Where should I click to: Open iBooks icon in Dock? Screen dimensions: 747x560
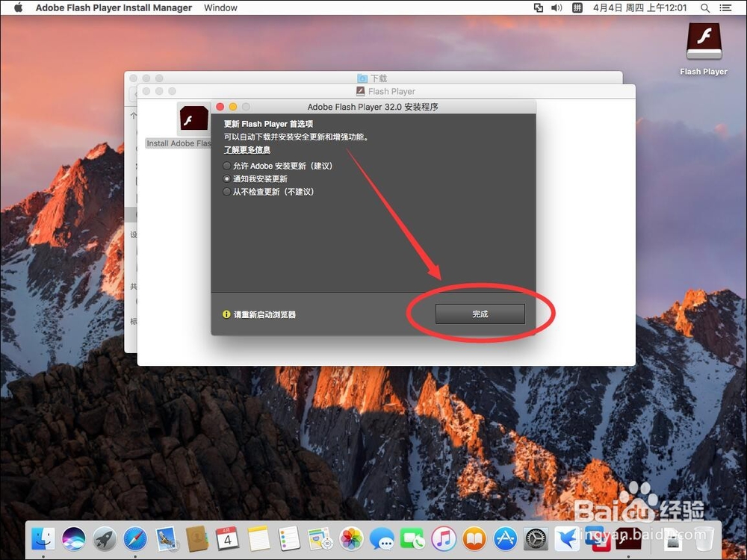tap(474, 538)
